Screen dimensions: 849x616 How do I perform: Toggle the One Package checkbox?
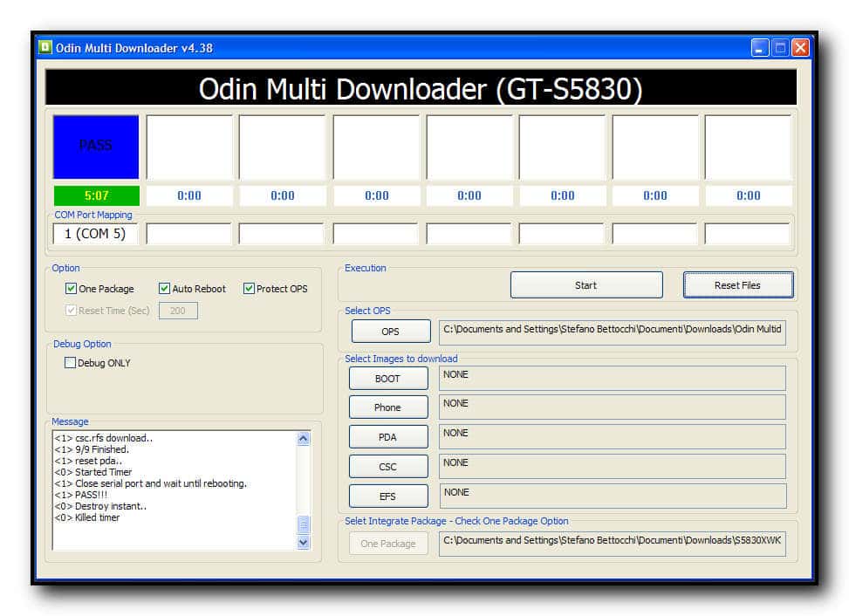[x=72, y=289]
